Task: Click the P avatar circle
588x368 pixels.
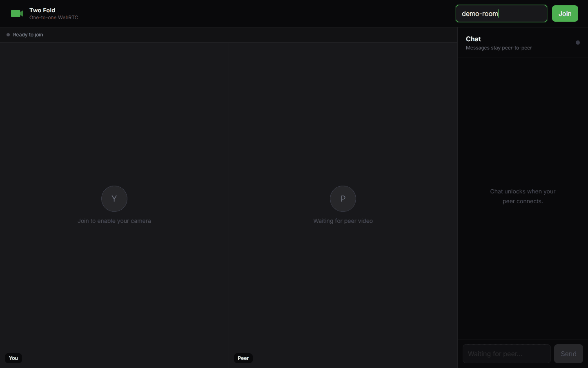Action: pyautogui.click(x=343, y=199)
